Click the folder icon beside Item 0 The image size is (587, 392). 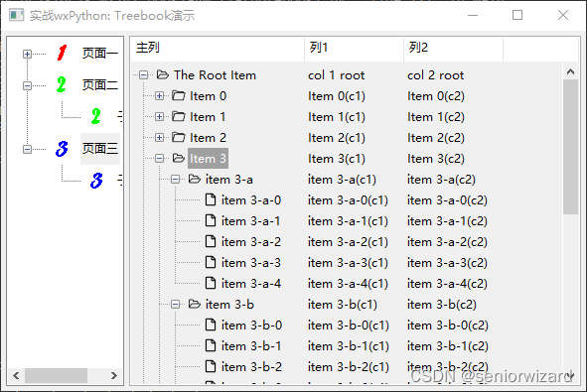(x=179, y=95)
